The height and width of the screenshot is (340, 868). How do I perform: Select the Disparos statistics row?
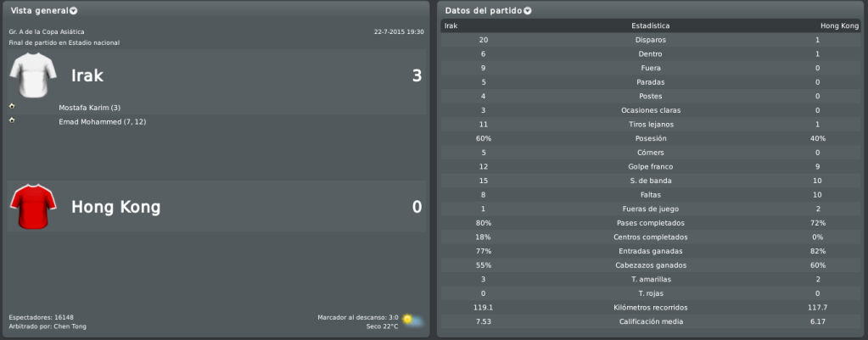[x=651, y=40]
